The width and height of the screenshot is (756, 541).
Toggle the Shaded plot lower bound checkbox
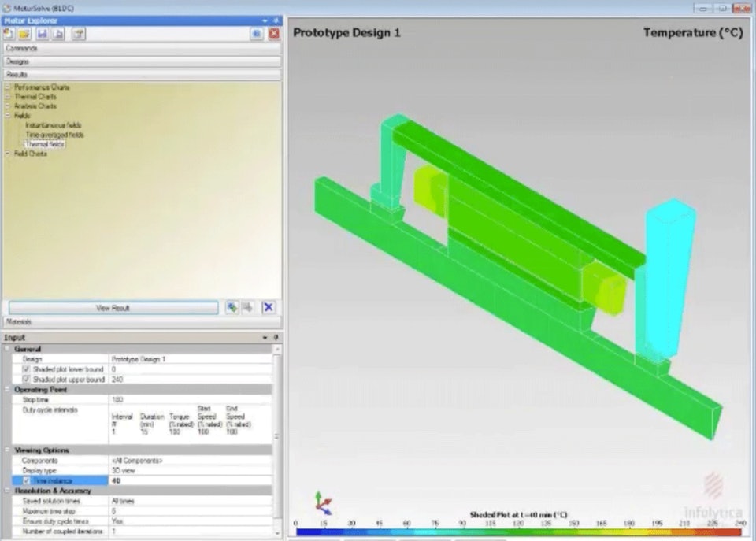27,369
